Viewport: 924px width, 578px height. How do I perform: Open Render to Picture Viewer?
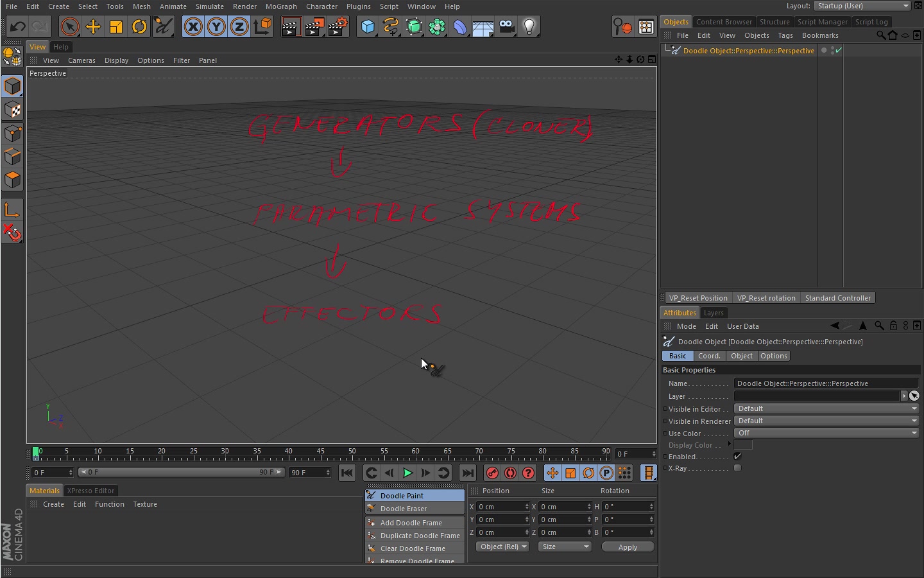pyautogui.click(x=314, y=26)
